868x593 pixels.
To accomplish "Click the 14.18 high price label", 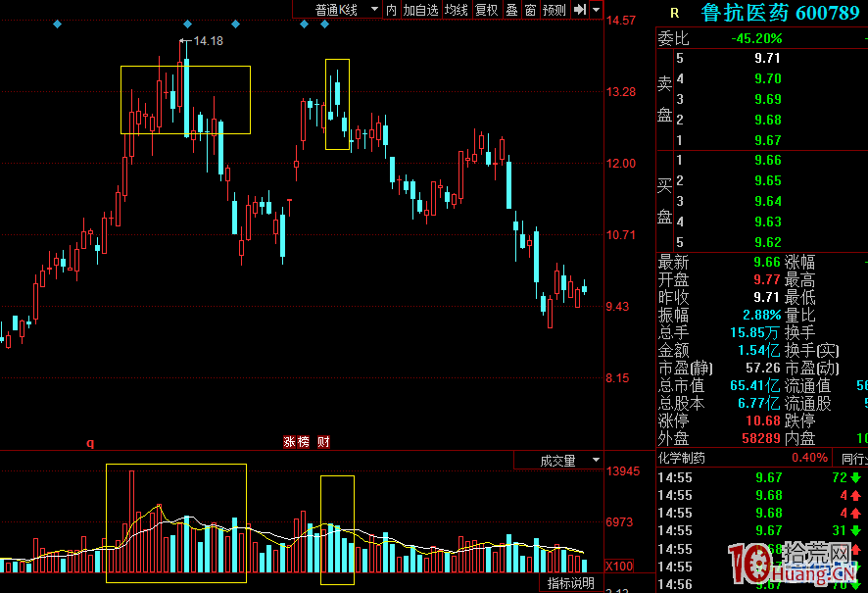I will coord(208,40).
